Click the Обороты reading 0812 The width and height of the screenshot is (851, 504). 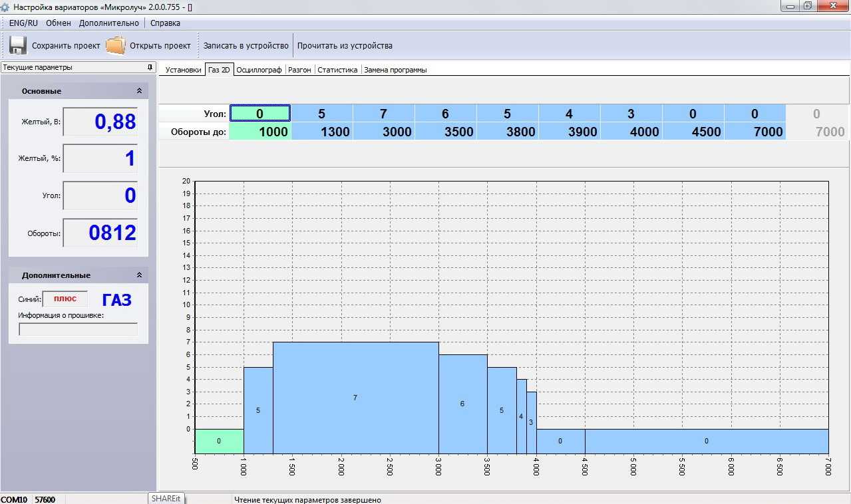100,233
